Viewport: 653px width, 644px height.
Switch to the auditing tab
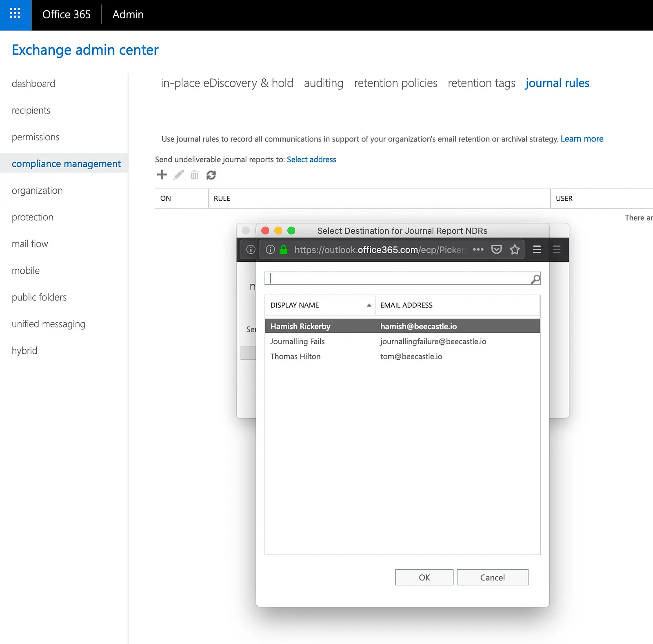[324, 83]
